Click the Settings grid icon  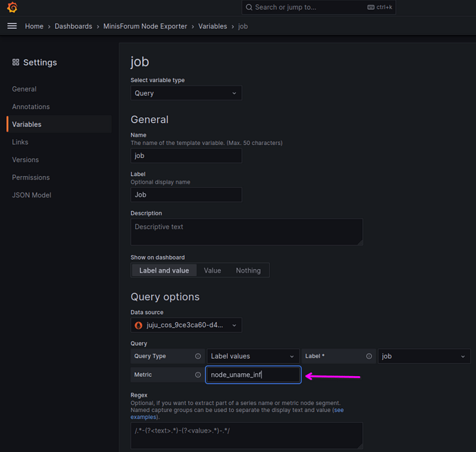pos(16,62)
